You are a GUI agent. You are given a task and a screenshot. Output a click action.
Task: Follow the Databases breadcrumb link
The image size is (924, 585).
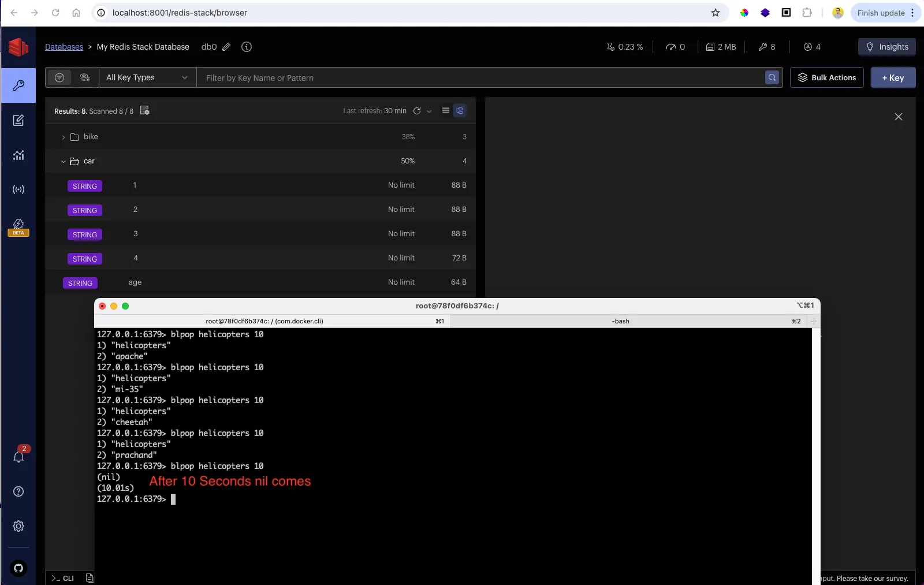pyautogui.click(x=64, y=47)
